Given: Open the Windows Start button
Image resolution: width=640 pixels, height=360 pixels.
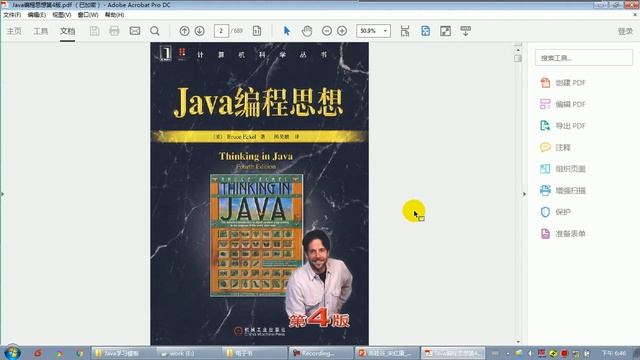Looking at the screenshot, I should 12,353.
